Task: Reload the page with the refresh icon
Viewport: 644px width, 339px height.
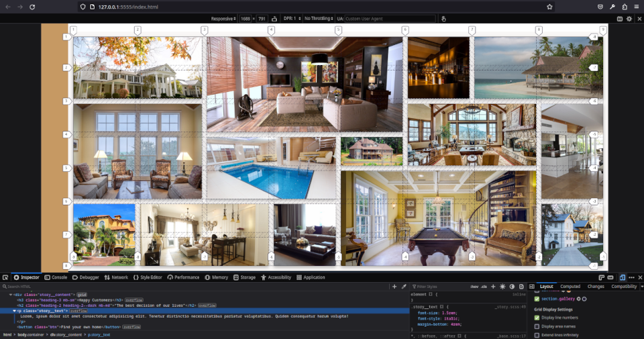Action: pos(32,7)
